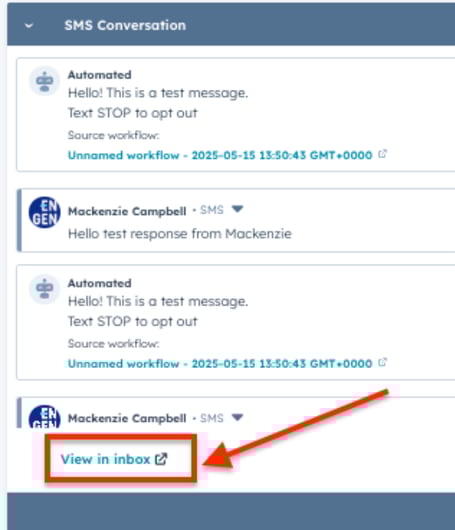This screenshot has width=455, height=530.
Task: Click the external-link icon after View in inbox
Action: coord(161,459)
